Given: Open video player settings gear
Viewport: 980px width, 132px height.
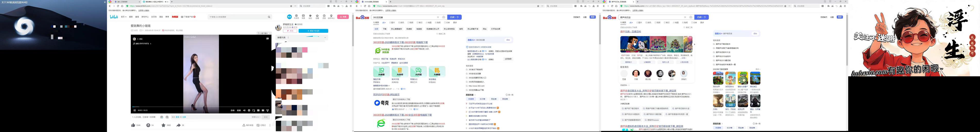Looking at the screenshot, I should pos(249,110).
